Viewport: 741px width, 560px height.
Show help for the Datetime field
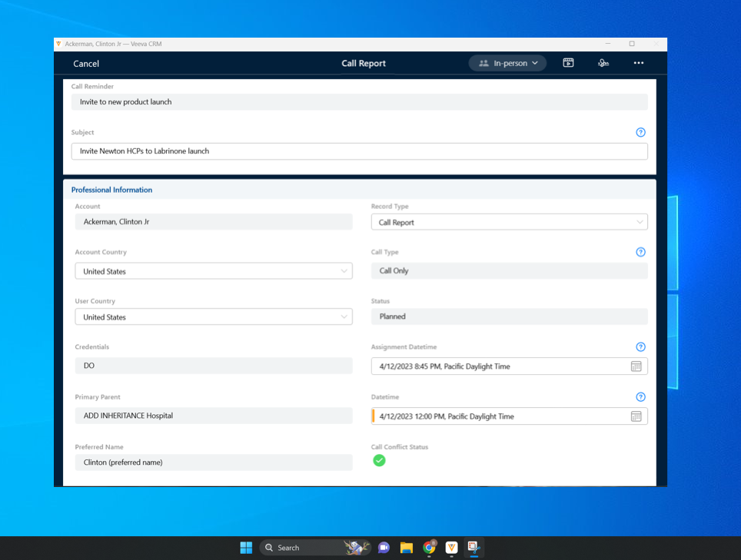click(640, 397)
